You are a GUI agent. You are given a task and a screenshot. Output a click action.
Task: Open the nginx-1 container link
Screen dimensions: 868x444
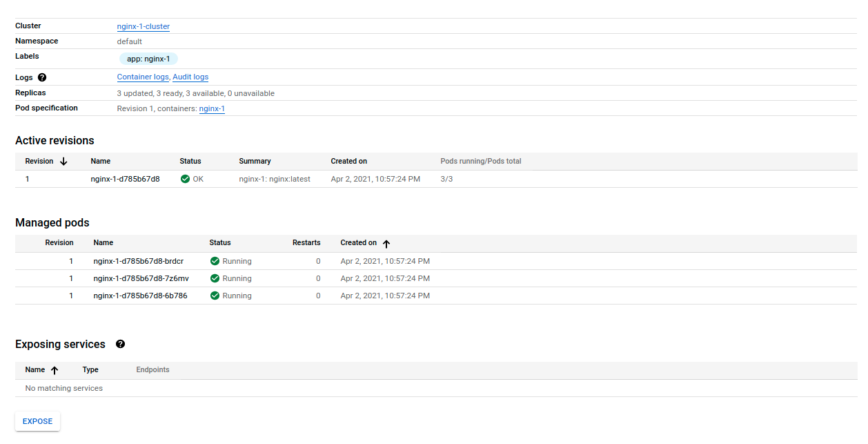(212, 108)
